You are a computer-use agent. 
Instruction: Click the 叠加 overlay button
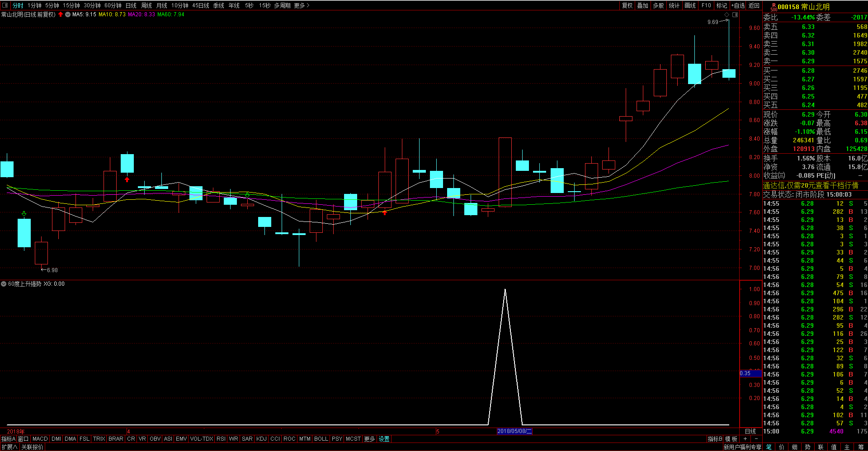[643, 5]
